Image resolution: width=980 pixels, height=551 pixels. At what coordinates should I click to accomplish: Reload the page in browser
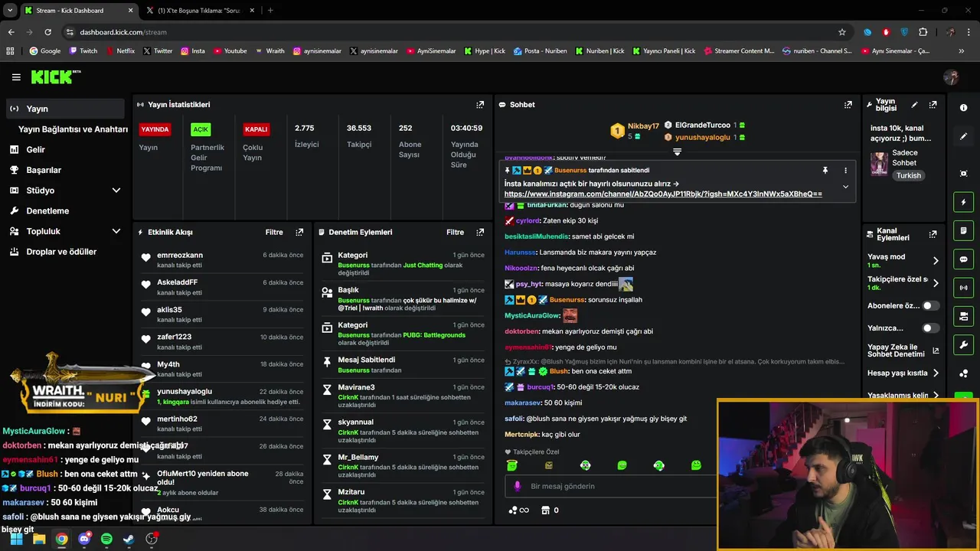pyautogui.click(x=47, y=32)
